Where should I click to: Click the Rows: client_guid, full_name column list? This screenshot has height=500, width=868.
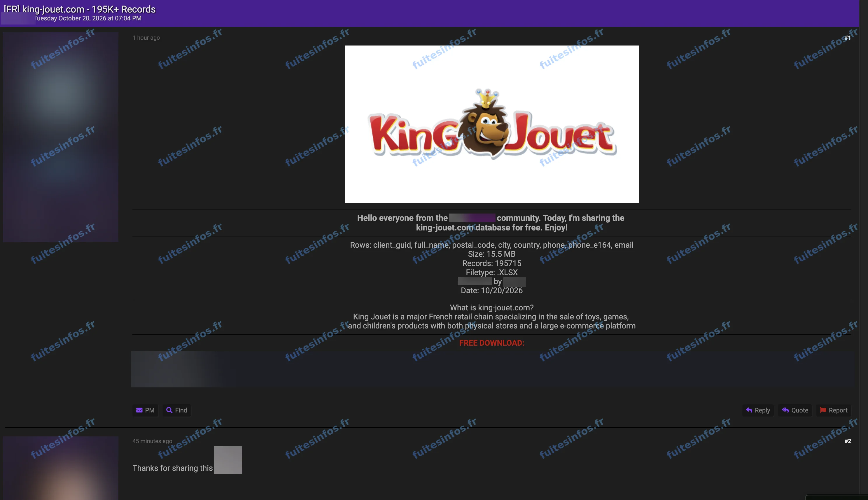(x=492, y=245)
